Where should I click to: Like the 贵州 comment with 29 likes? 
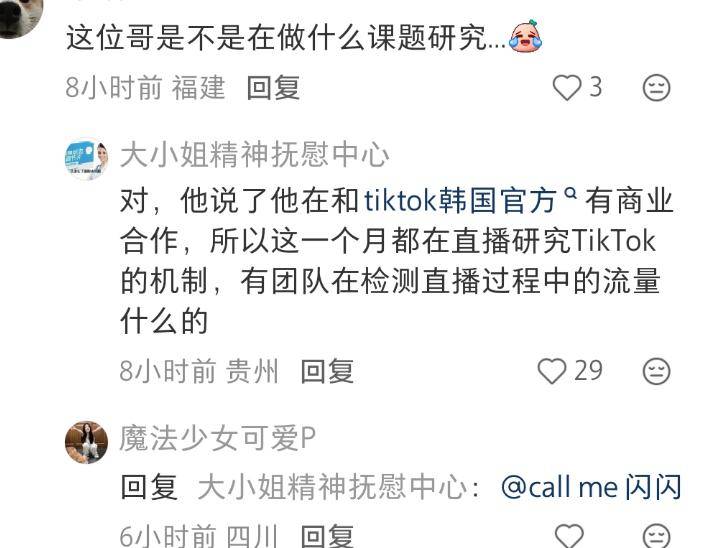(552, 371)
